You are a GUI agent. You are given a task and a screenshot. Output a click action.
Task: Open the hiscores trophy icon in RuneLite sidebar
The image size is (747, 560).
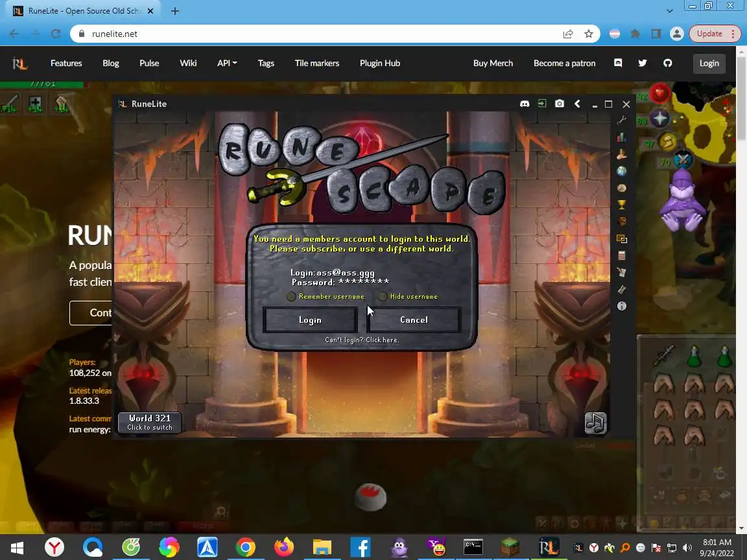(621, 205)
